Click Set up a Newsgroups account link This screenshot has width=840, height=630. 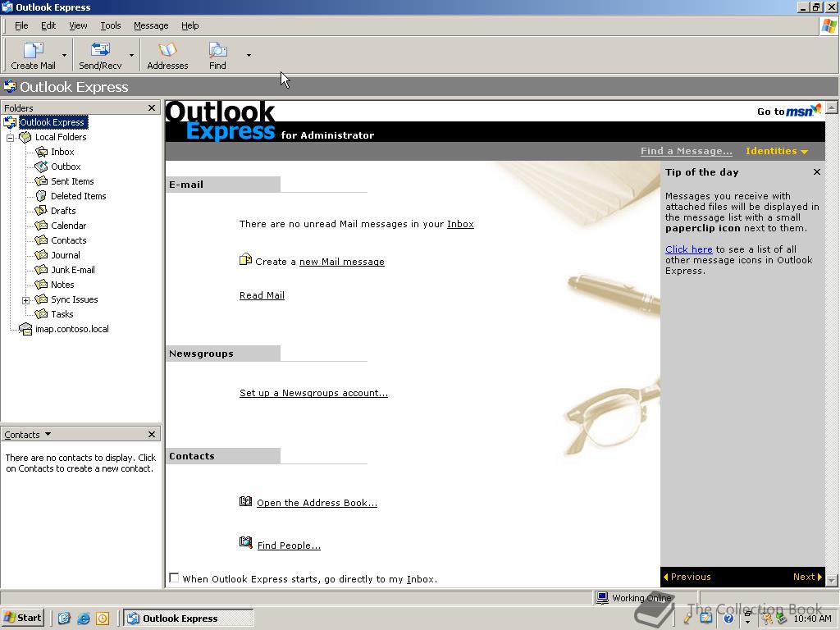tap(313, 393)
